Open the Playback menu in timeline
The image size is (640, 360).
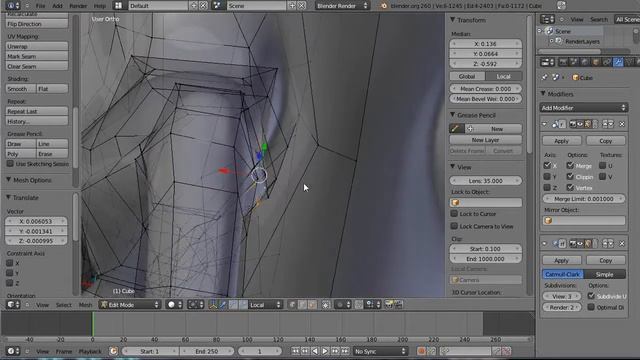(90, 351)
